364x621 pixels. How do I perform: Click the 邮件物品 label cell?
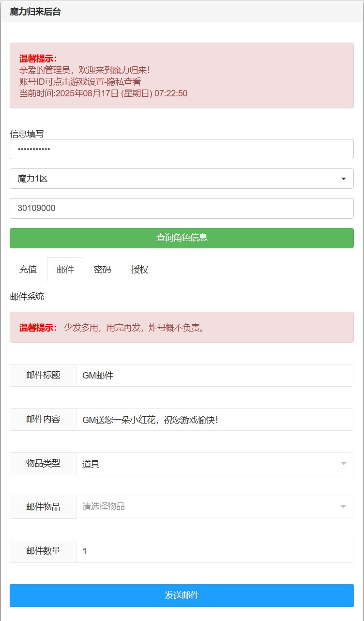pos(43,507)
